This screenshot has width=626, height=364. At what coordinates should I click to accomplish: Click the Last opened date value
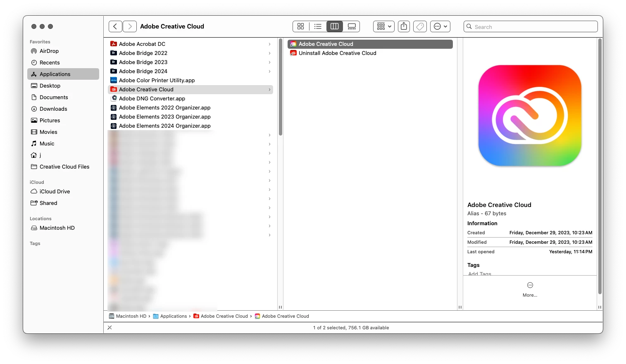pyautogui.click(x=571, y=252)
